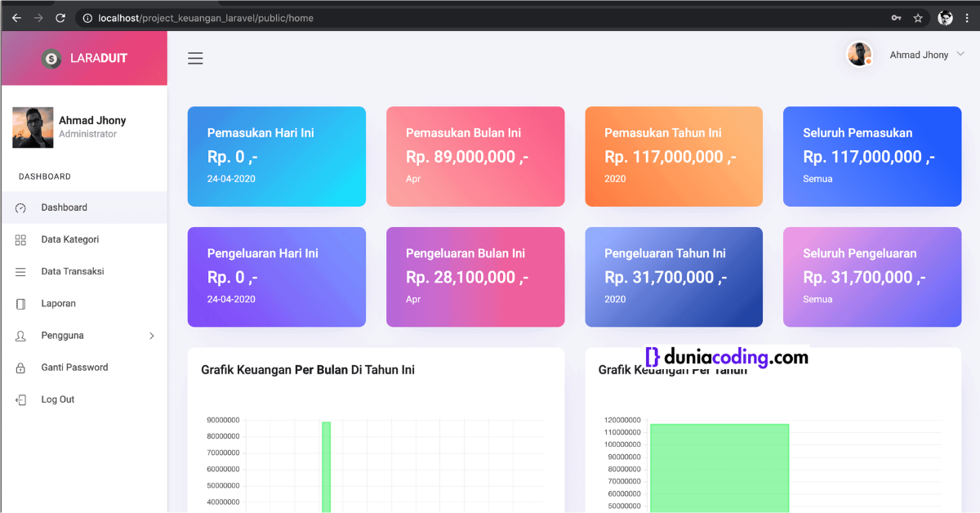
Task: Open Chrome's three-dot browser menu
Action: pos(966,17)
